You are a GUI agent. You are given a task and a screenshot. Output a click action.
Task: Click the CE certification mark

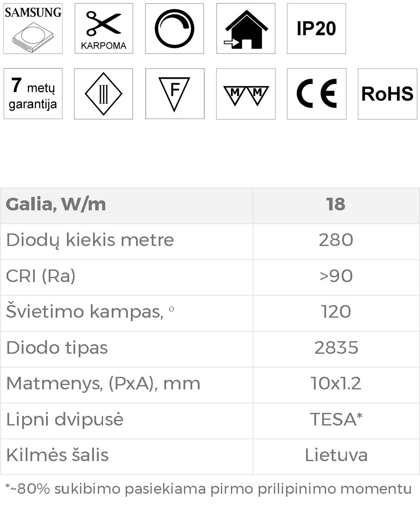pyautogui.click(x=317, y=93)
